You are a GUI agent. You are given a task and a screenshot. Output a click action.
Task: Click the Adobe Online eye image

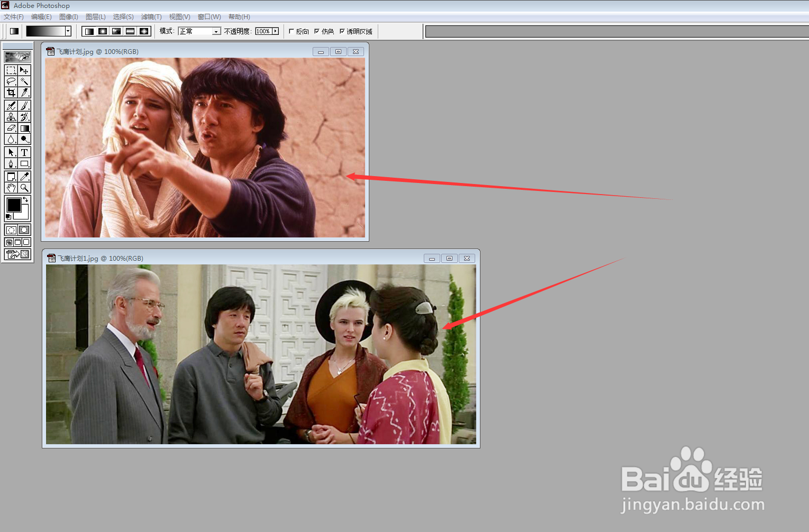click(17, 57)
